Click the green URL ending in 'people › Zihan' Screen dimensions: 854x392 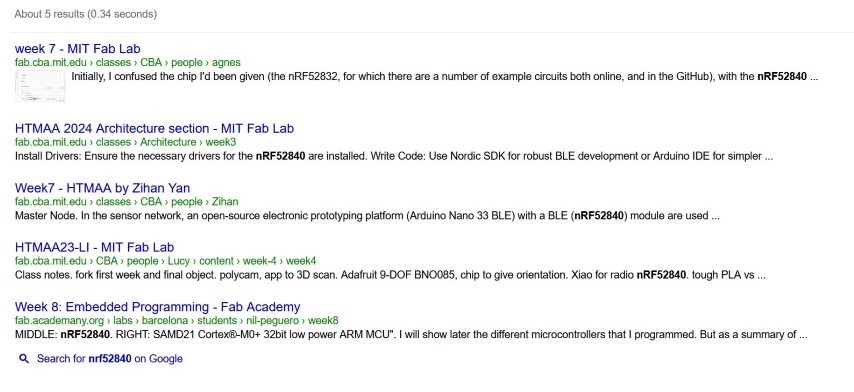pyautogui.click(x=126, y=202)
